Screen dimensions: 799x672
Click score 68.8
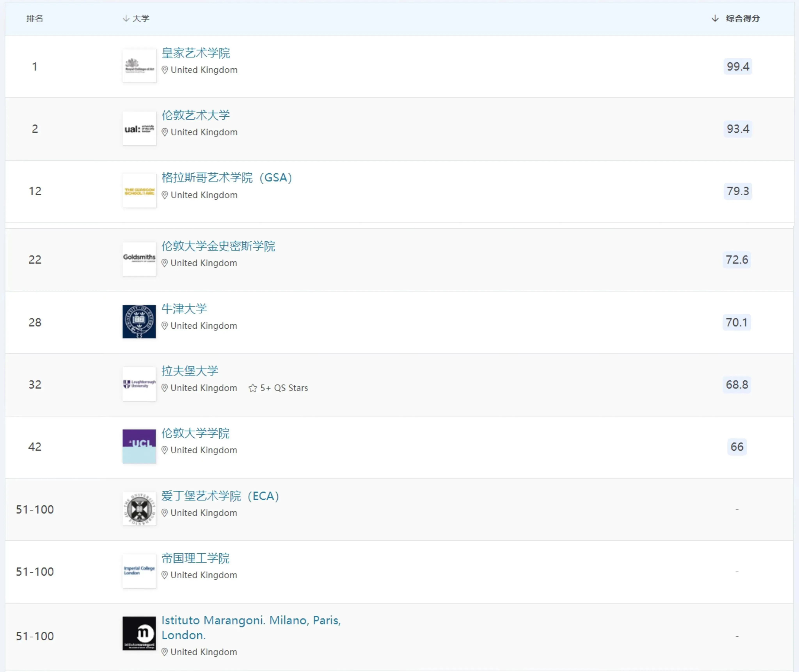pyautogui.click(x=737, y=384)
